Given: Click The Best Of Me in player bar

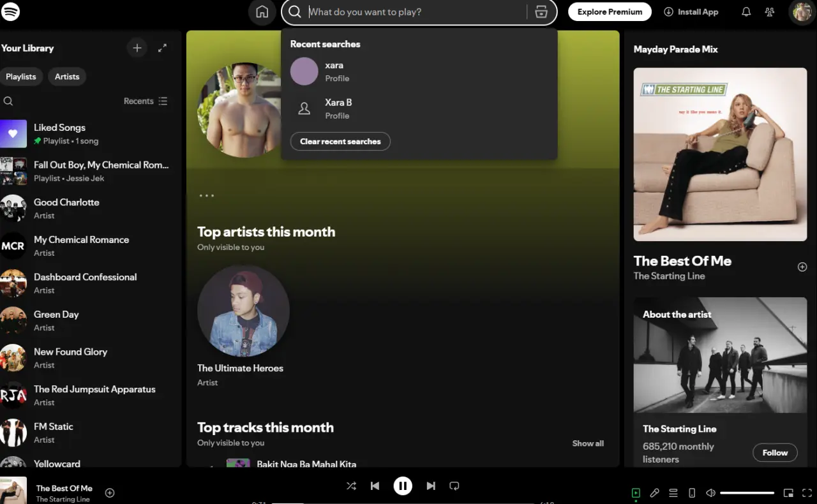Looking at the screenshot, I should pyautogui.click(x=64, y=488).
